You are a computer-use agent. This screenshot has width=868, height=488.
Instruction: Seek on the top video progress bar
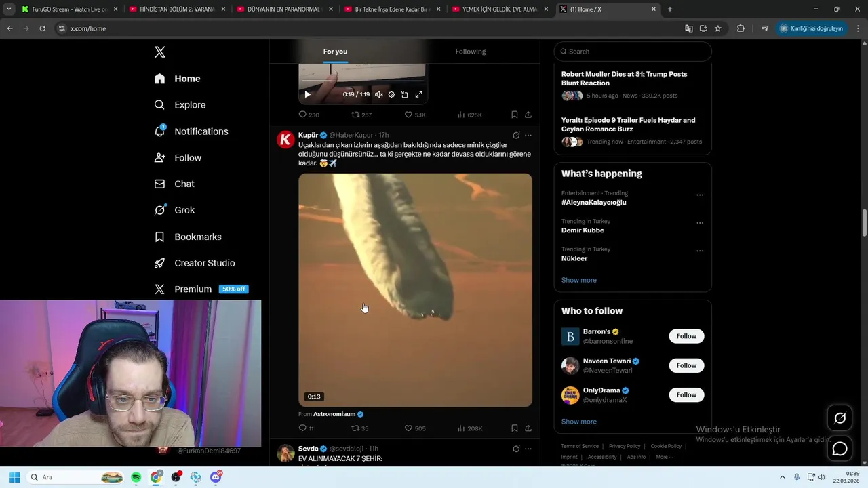363,81
